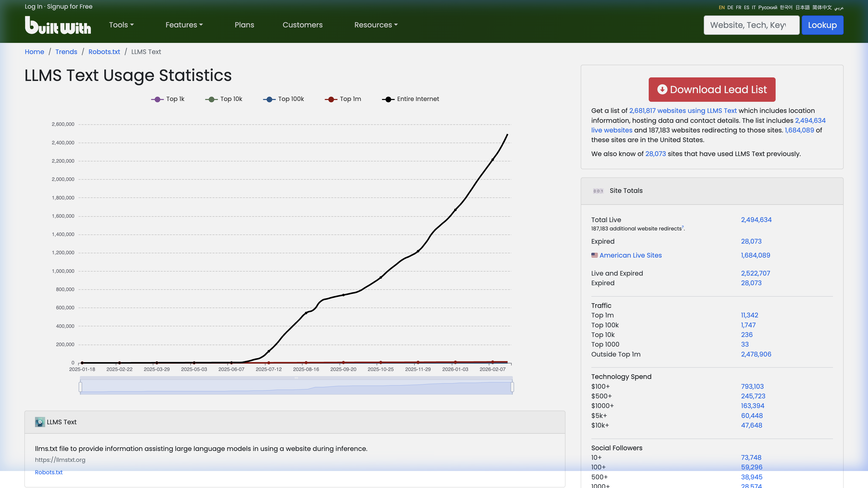Screen dimensions: 868x488
Task: Go to the Plans page
Action: (x=244, y=25)
